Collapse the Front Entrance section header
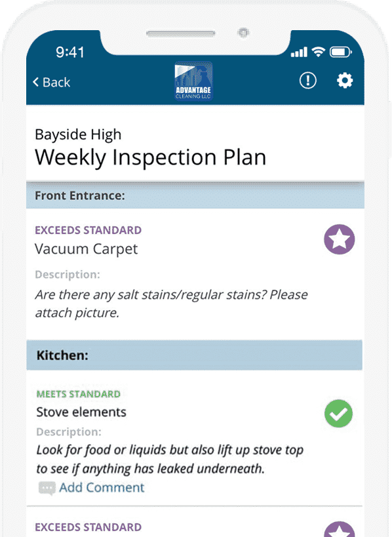 [195, 195]
